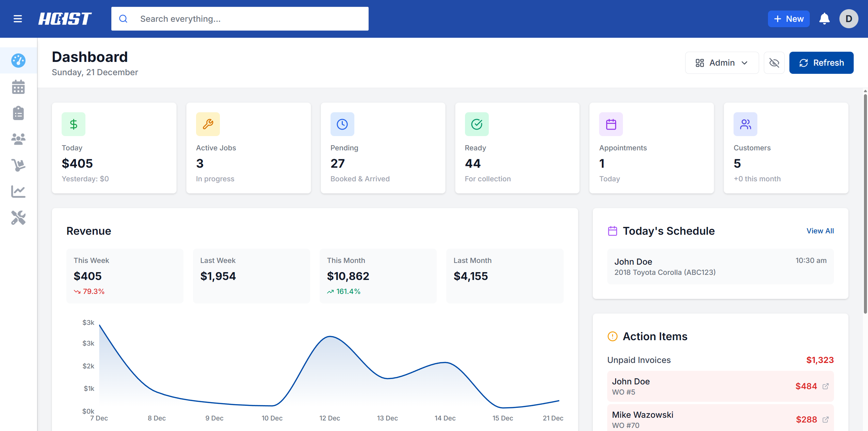This screenshot has height=431, width=868.
Task: Select the clipboard work orders sidebar icon
Action: (18, 113)
